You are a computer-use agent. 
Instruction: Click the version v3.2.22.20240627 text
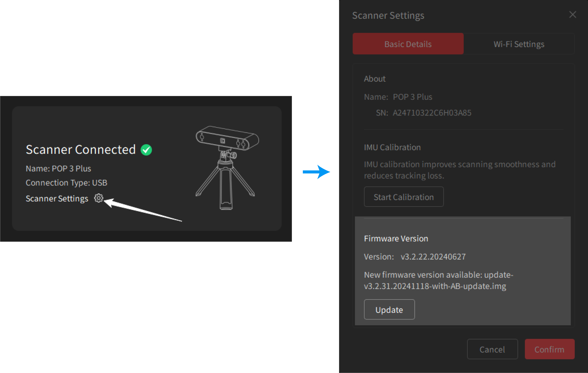click(x=433, y=256)
